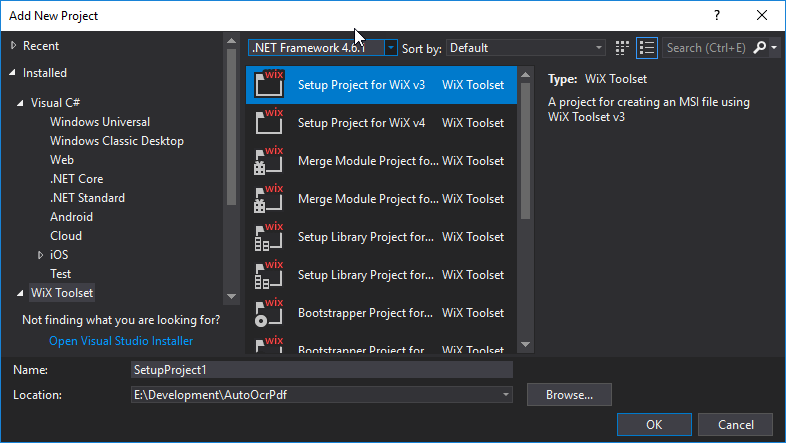Select the Visual C# tree item
The image size is (786, 443).
[55, 103]
